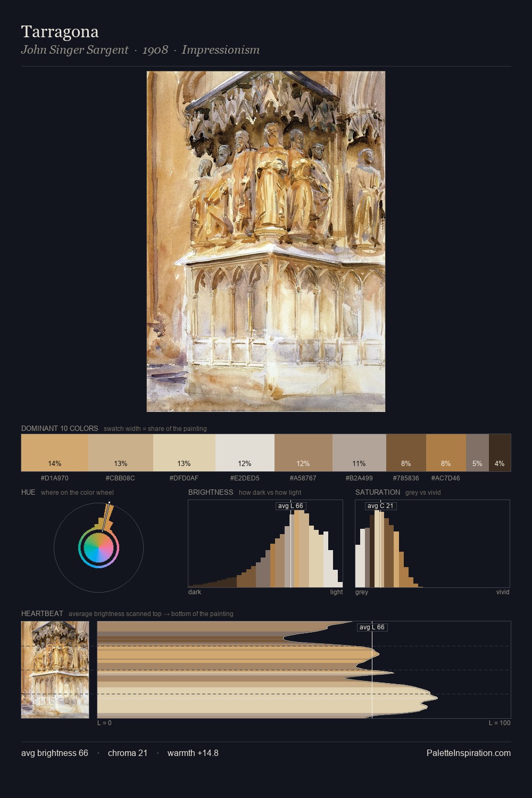This screenshot has height=798, width=532.
Task: Click the vivid axis label
Action: (x=503, y=592)
